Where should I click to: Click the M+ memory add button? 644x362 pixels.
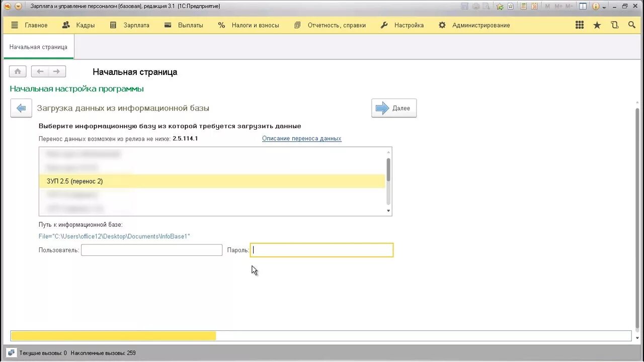[x=558, y=7]
